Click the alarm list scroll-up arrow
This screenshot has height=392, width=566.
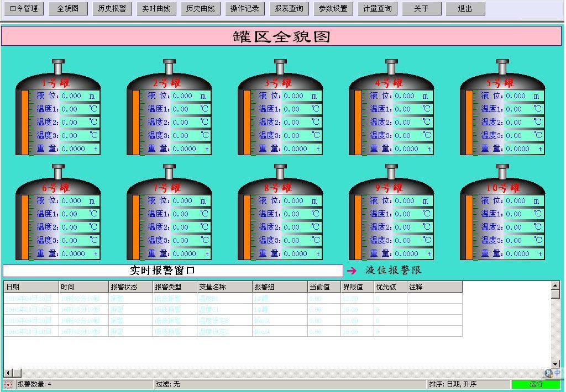point(555,285)
